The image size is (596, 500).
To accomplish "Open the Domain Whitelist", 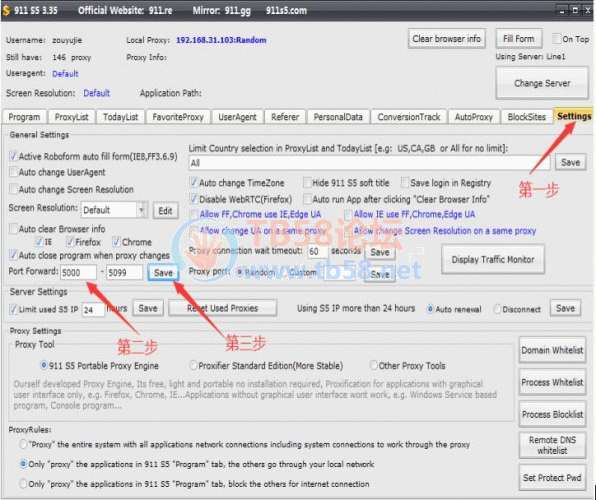I will click(x=552, y=350).
